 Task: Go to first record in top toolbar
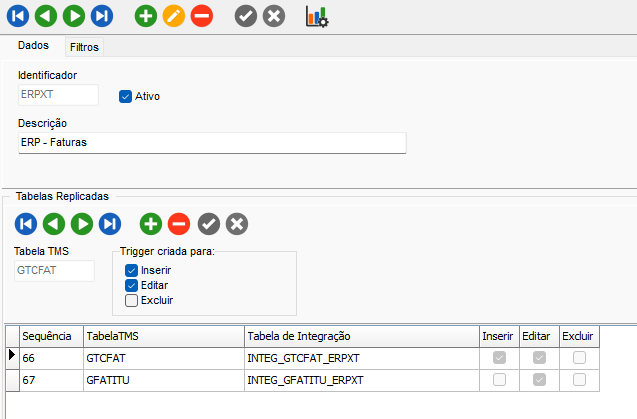click(18, 16)
